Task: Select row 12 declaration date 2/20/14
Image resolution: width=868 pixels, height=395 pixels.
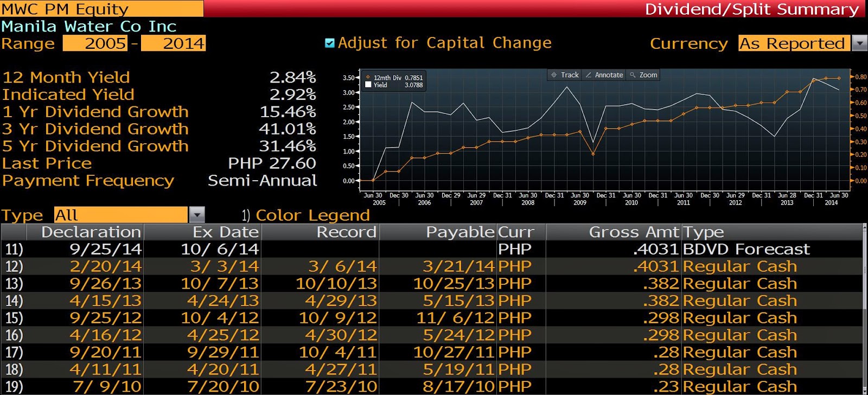Action: click(105, 266)
